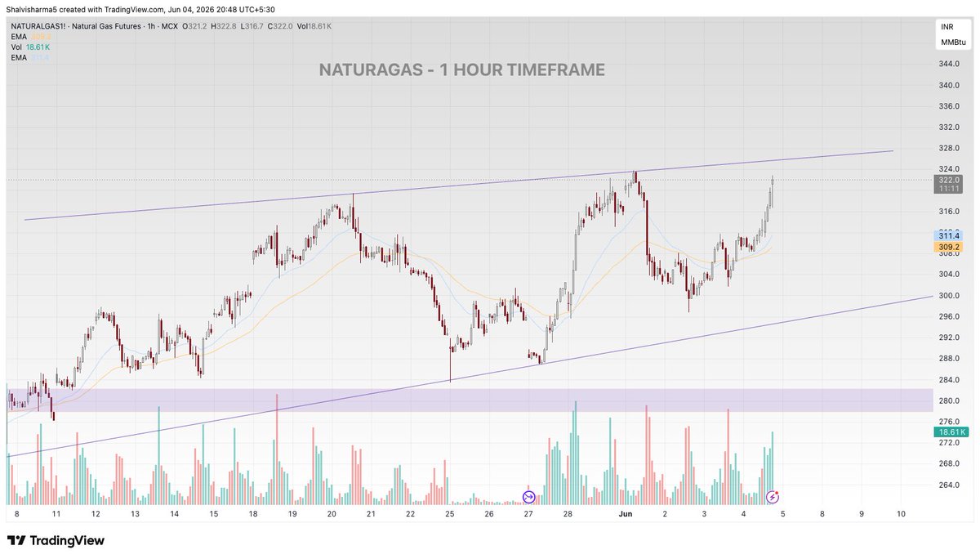The width and height of the screenshot is (980, 559).
Task: Click date 13 on the time axis
Action: click(x=135, y=514)
